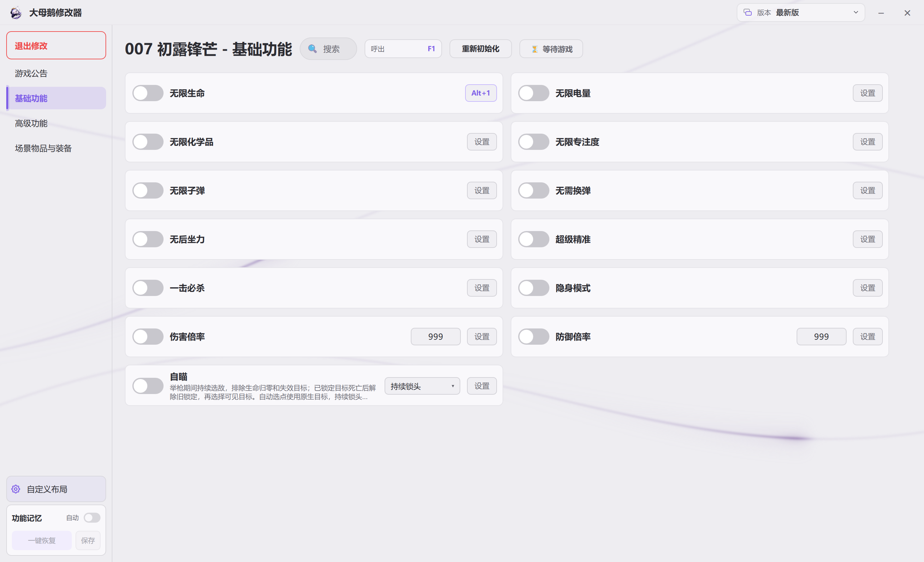Screen dimensions: 924x562
Task: Open 设置 for 无限电量
Action: point(867,93)
